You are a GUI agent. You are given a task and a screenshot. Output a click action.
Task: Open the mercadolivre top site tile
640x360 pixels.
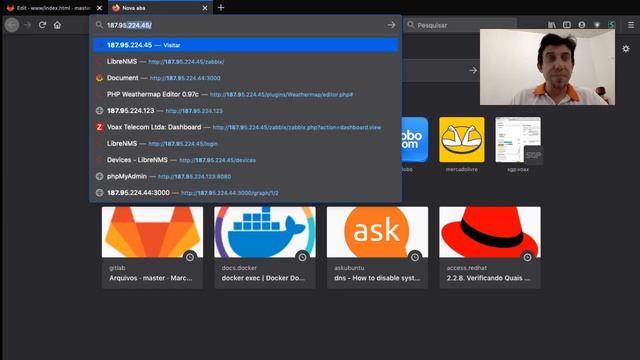tap(462, 144)
